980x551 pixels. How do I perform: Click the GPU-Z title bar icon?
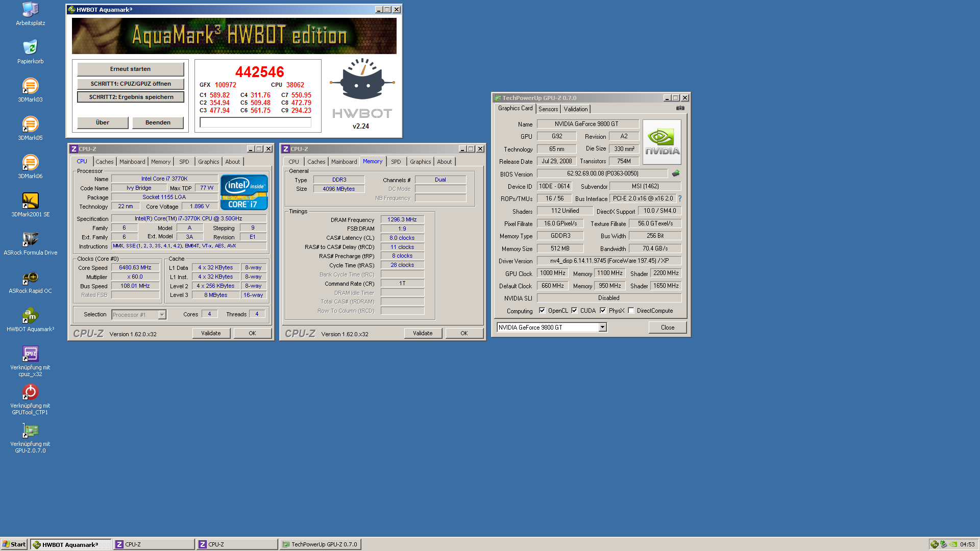497,98
